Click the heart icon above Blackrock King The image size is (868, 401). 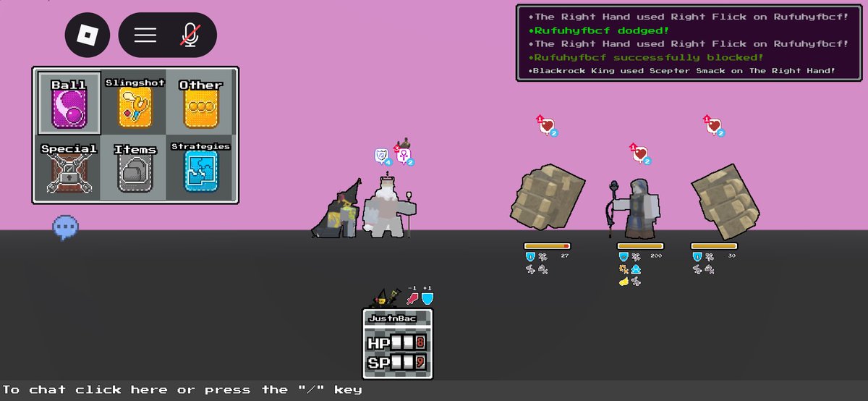[639, 153]
